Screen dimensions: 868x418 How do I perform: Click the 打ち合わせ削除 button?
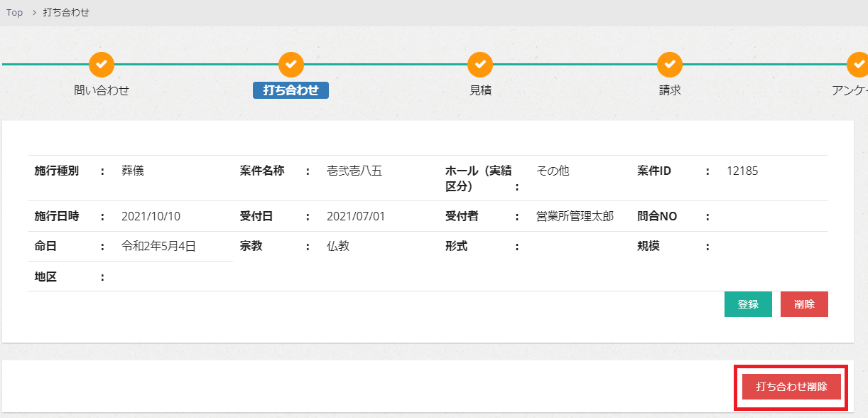[791, 387]
